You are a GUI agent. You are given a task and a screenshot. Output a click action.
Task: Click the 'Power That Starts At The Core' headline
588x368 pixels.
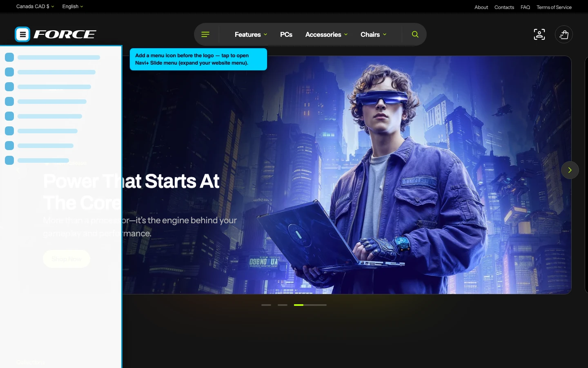pos(131,192)
